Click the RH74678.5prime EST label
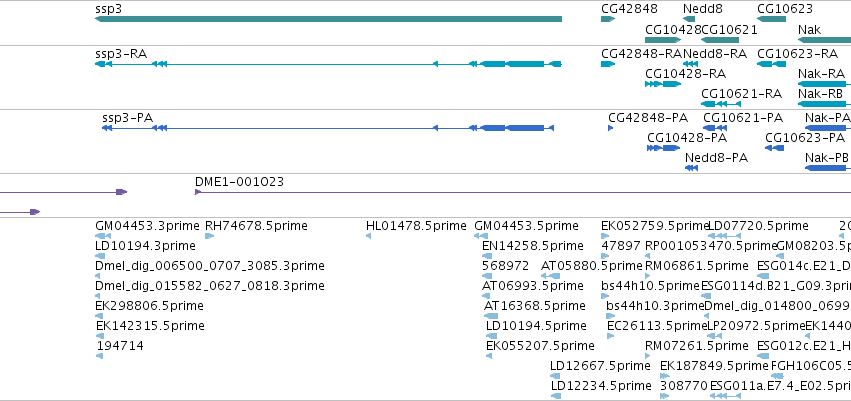Image resolution: width=851 pixels, height=401 pixels. 256,226
